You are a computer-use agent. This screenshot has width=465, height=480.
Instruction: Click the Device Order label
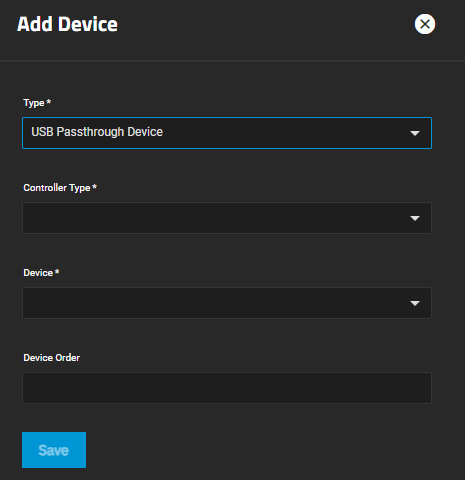(52, 358)
